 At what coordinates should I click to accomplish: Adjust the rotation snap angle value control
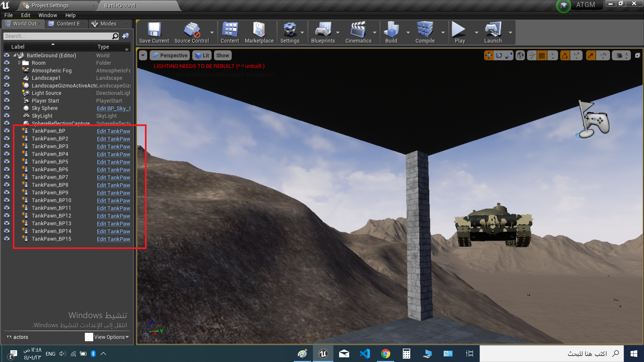(x=577, y=55)
